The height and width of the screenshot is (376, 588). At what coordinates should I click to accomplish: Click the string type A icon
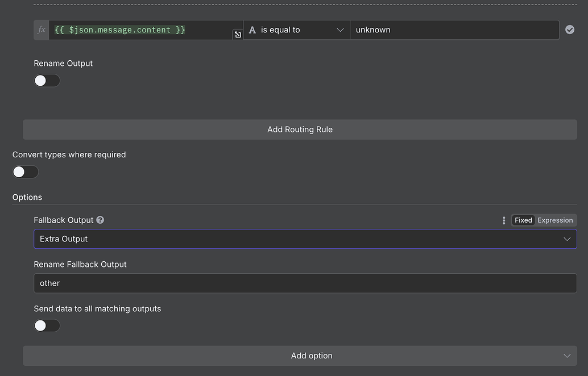pyautogui.click(x=252, y=30)
